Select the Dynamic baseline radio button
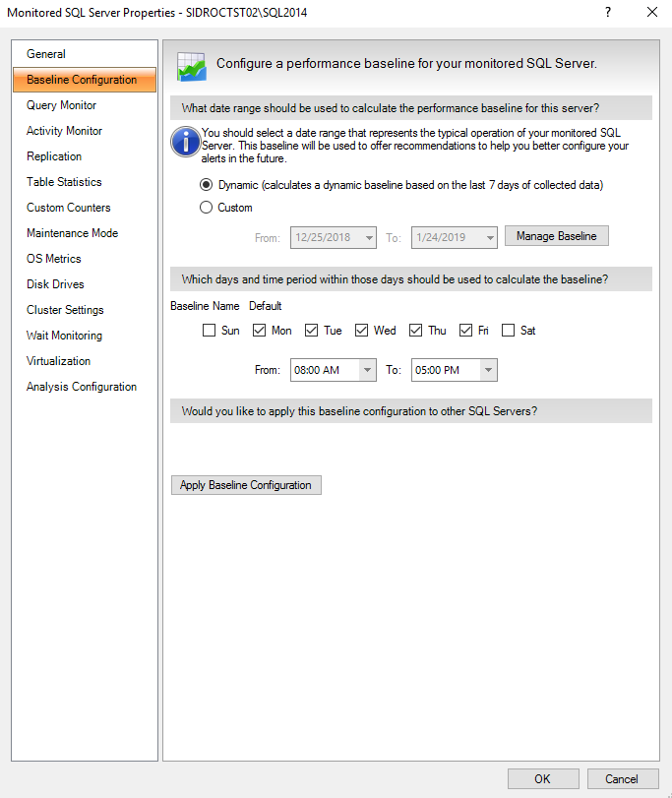Screen dimensions: 672x798 click(206, 185)
